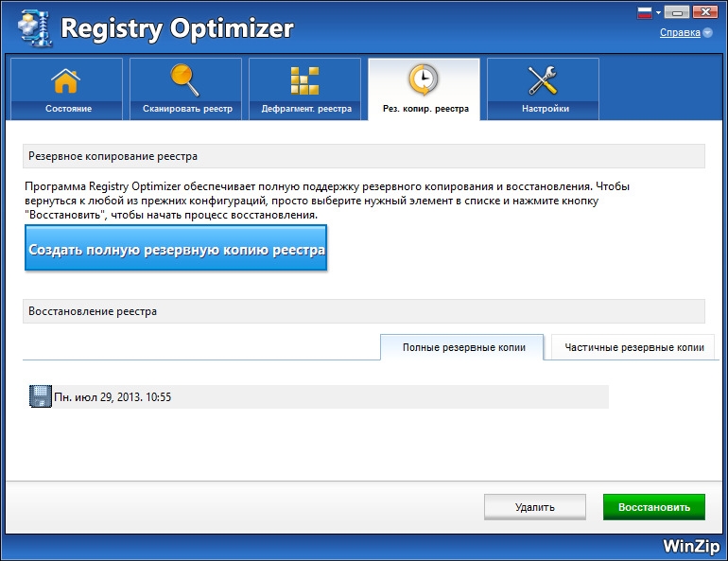Click the WinZip logo in footer
Image resolution: width=728 pixels, height=561 pixels.
pos(691,546)
